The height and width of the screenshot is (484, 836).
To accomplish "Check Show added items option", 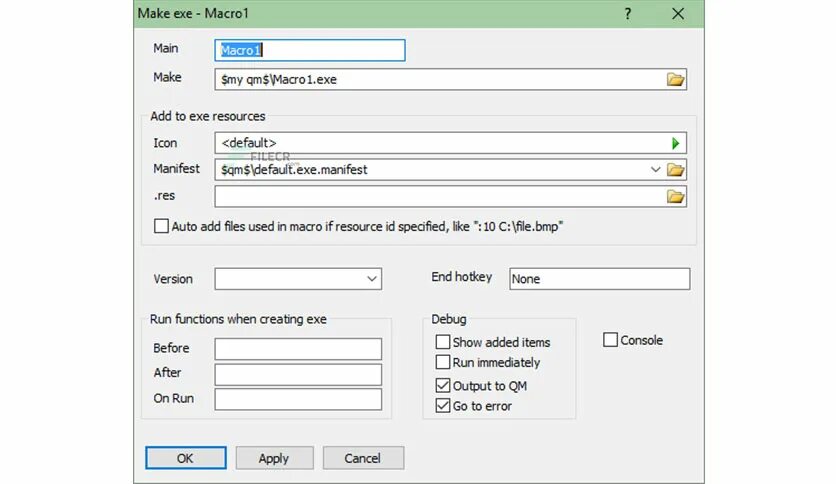I will (443, 342).
